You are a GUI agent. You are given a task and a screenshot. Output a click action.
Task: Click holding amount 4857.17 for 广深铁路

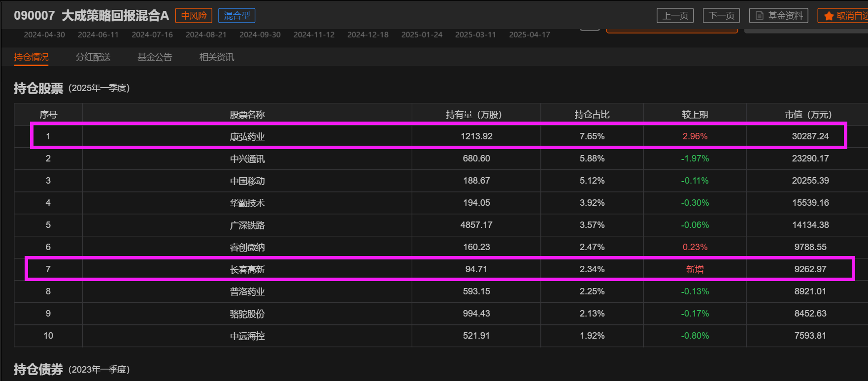[x=476, y=225]
